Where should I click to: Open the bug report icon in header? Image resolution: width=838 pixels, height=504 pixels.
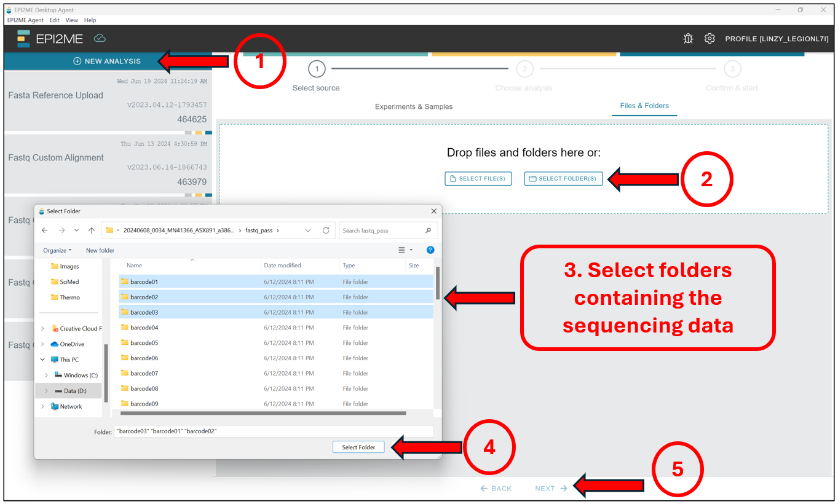(x=688, y=38)
